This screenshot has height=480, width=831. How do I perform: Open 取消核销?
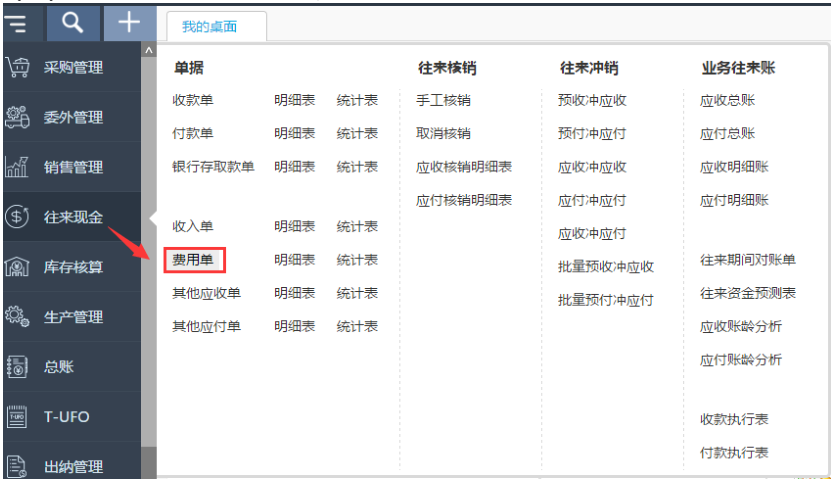[444, 134]
